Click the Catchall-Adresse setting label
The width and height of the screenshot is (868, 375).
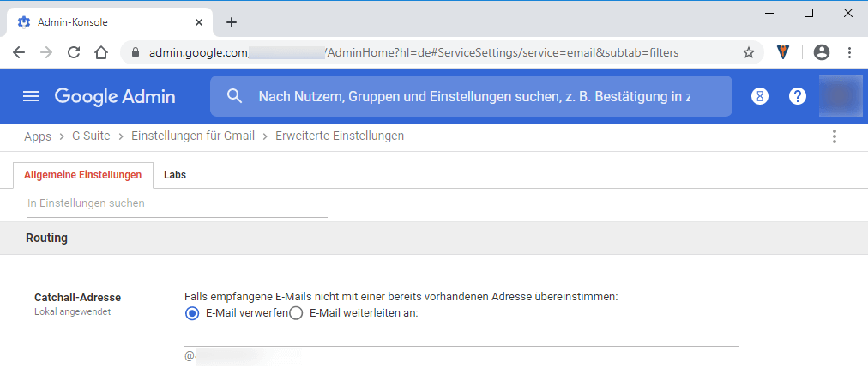tap(77, 298)
